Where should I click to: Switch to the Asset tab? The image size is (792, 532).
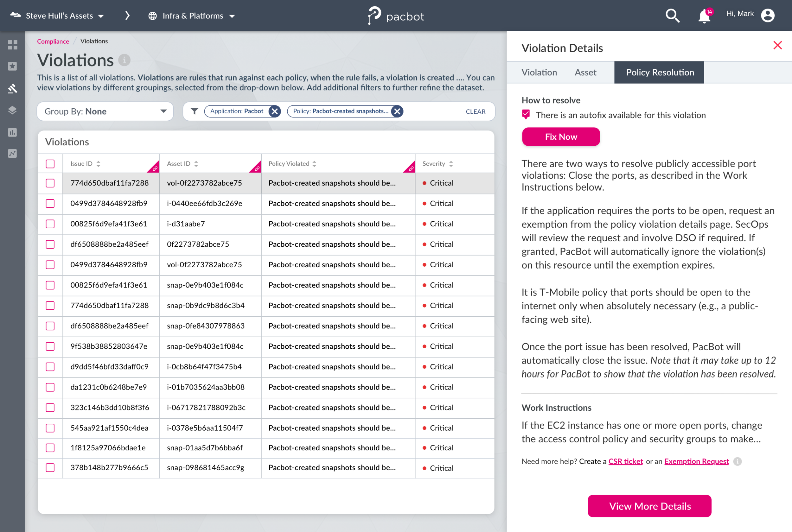(585, 72)
